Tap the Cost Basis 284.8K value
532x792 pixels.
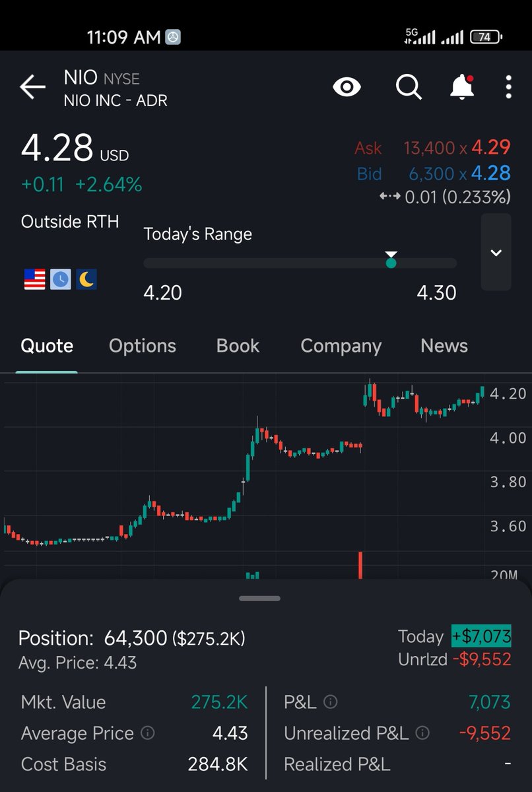pos(218,764)
